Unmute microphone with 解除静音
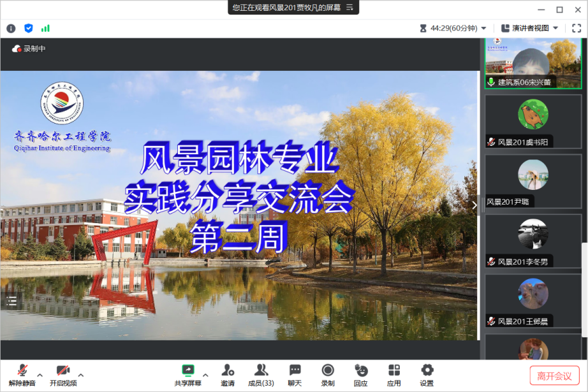This screenshot has width=588, height=392. (x=22, y=375)
